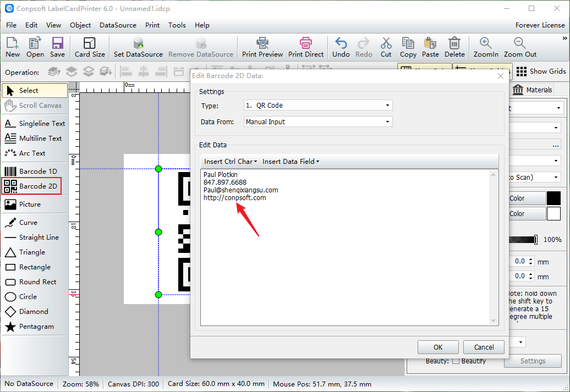Click the Scroll Canvas hand tool
The height and width of the screenshot is (392, 570).
[35, 106]
